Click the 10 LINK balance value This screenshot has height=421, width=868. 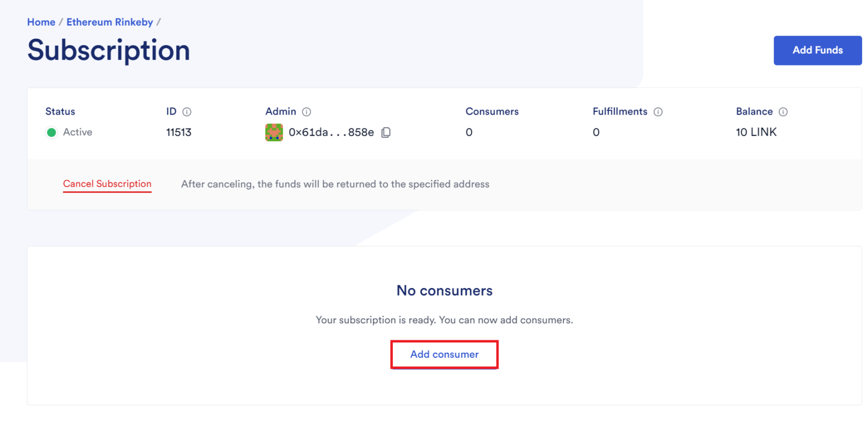click(x=756, y=132)
